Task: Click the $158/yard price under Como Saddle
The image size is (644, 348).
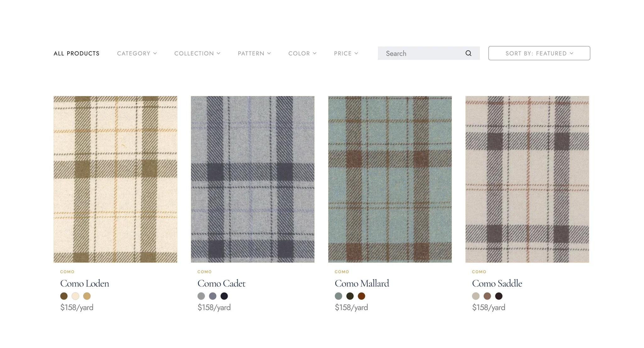Action: 488,307
